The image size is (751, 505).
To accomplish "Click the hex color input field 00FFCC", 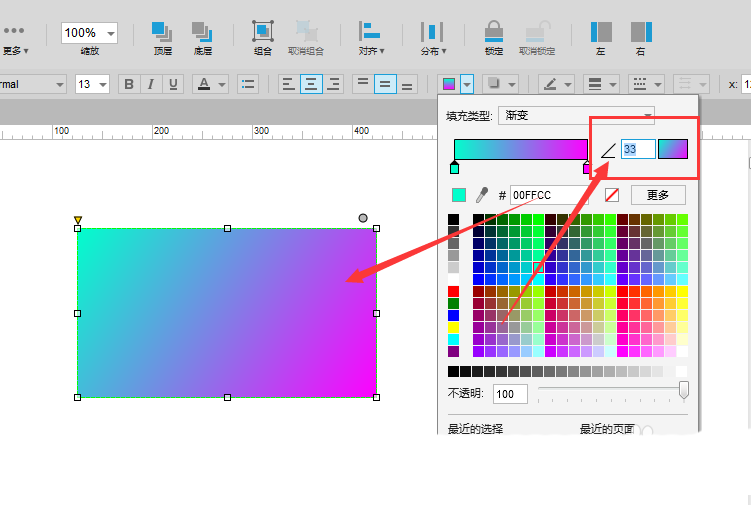I will (548, 195).
